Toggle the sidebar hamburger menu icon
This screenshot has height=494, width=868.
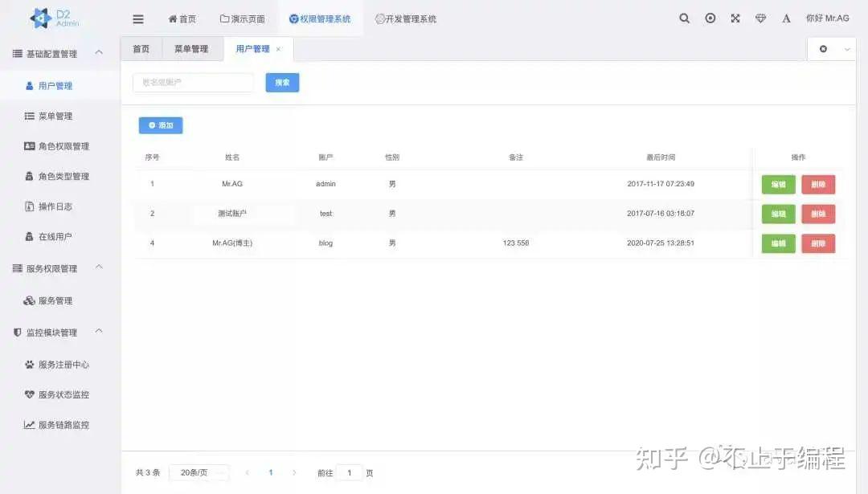tap(138, 18)
